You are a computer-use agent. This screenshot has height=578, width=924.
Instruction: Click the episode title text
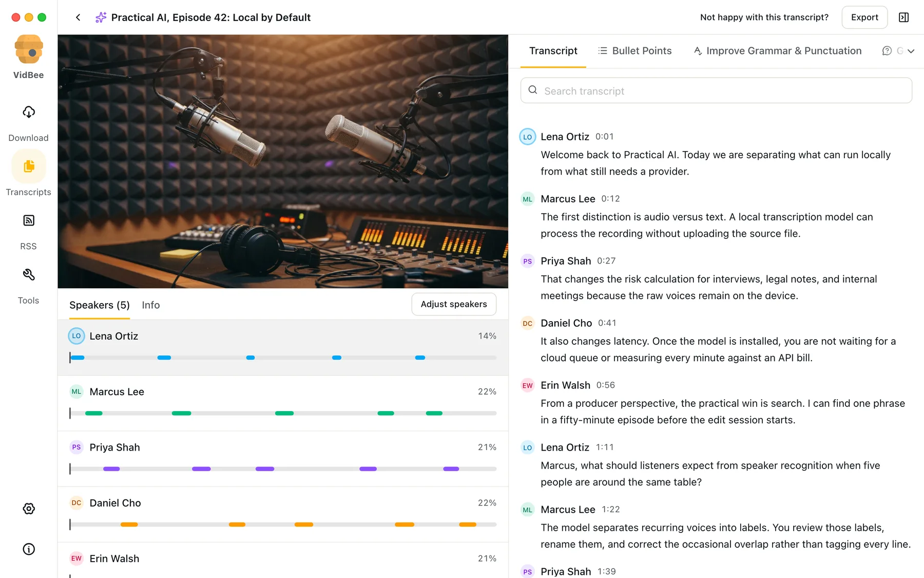point(211,17)
